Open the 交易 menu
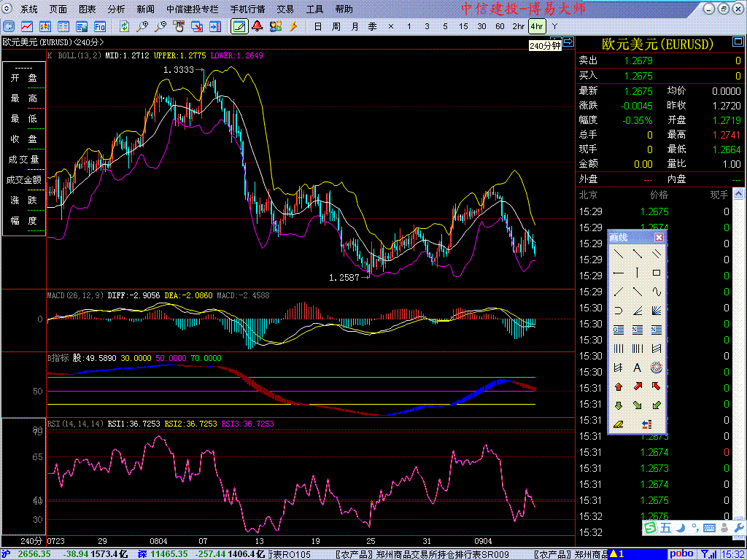747x560 pixels. [x=285, y=9]
